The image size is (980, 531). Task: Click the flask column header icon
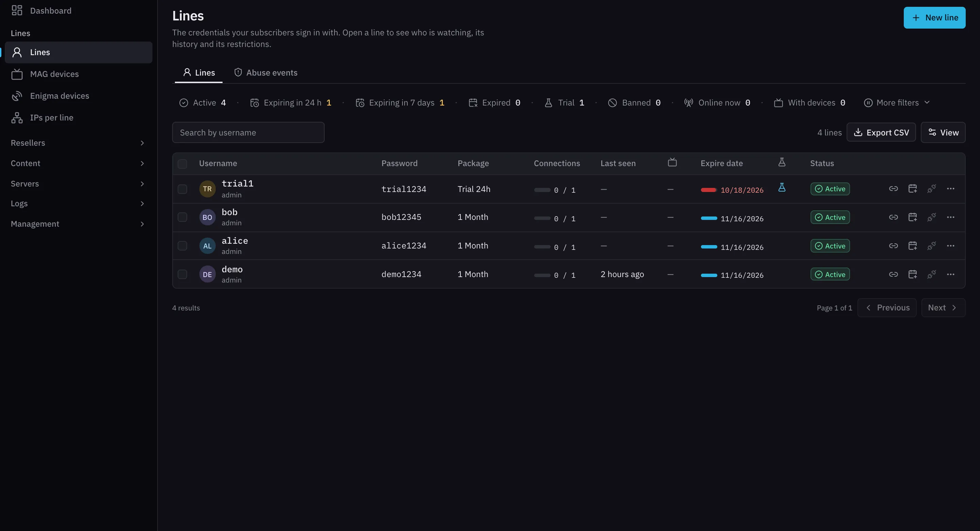tap(782, 163)
